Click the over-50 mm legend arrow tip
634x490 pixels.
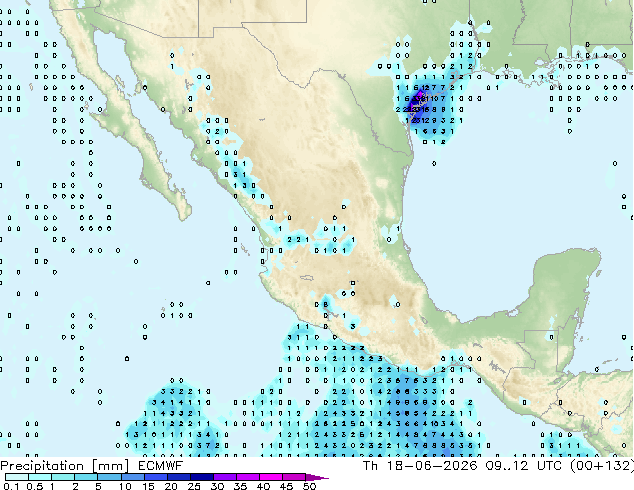(317, 477)
